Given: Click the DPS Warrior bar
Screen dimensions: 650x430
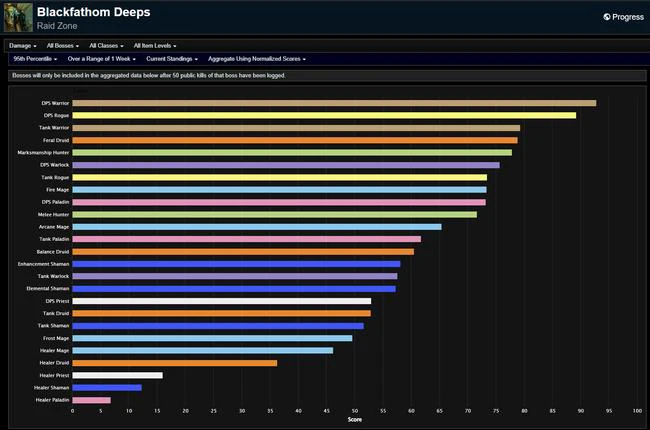Looking at the screenshot, I should 334,103.
